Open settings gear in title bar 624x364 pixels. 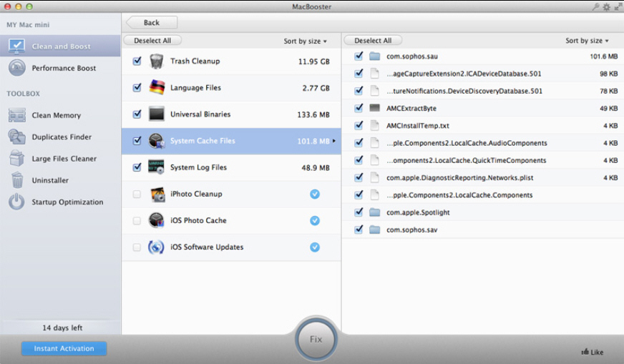pyautogui.click(x=607, y=6)
